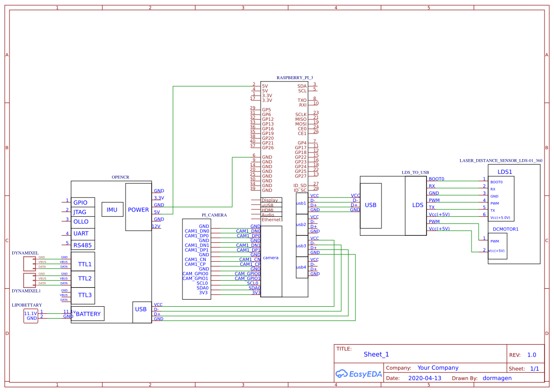Click the POWER block of the OPENCR
The width and height of the screenshot is (554, 392).
(x=138, y=209)
